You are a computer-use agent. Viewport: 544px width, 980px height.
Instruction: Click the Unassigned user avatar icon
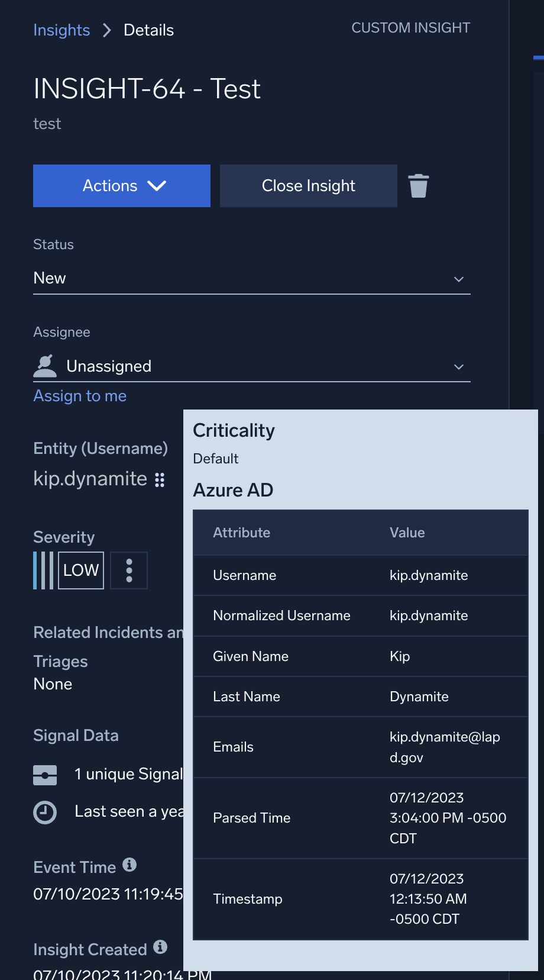[45, 366]
